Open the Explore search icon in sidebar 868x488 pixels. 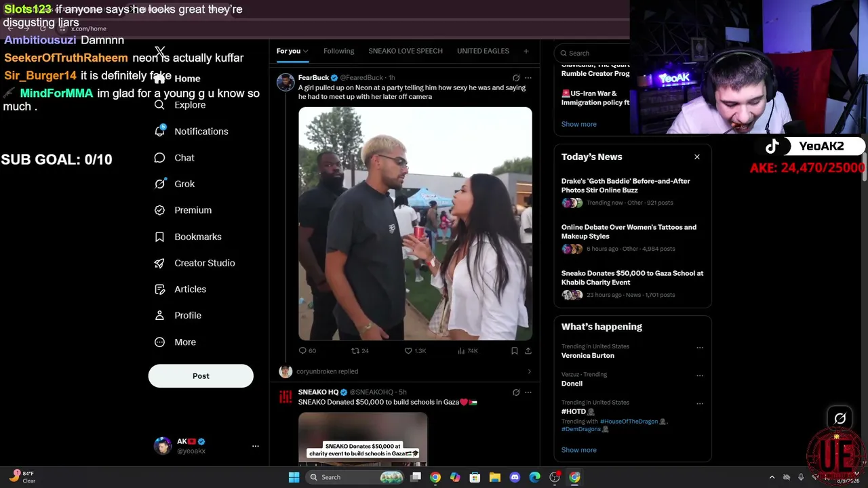[159, 105]
